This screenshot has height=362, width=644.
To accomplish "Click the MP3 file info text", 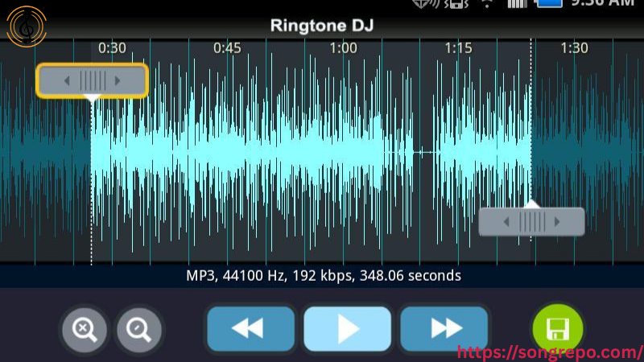I will tap(324, 275).
